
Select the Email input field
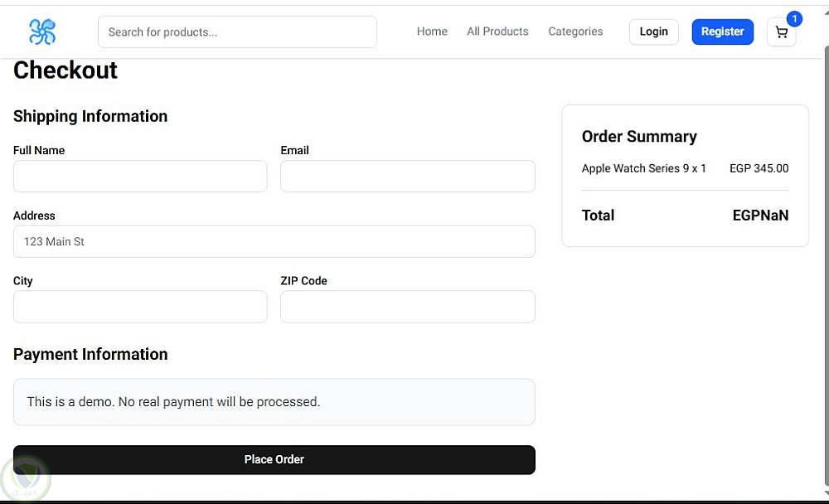click(x=408, y=177)
